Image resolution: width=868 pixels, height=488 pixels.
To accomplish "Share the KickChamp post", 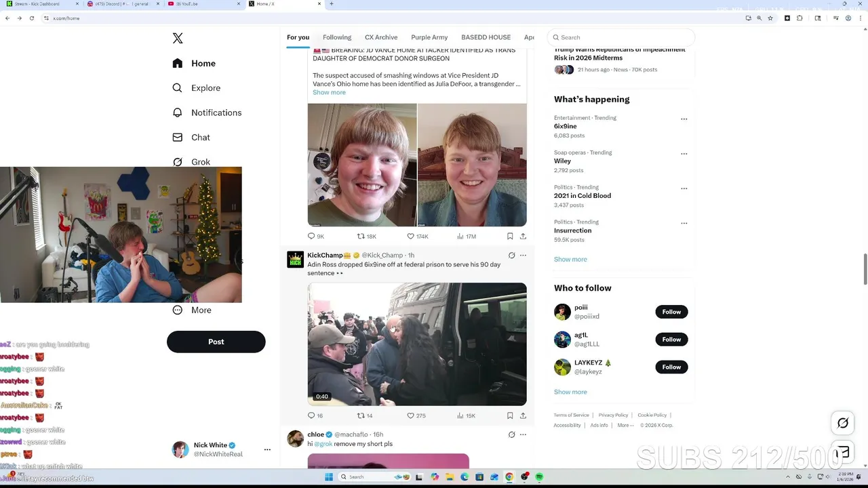I will click(523, 415).
